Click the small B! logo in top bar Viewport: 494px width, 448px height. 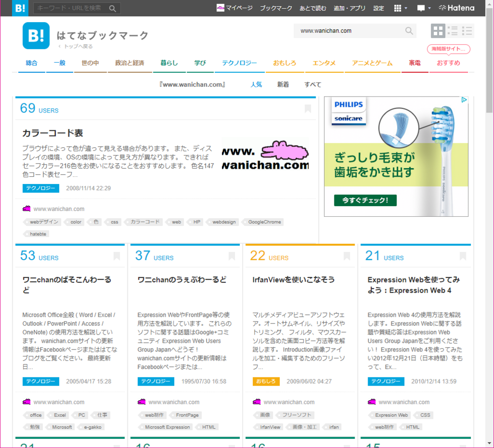tap(20, 8)
